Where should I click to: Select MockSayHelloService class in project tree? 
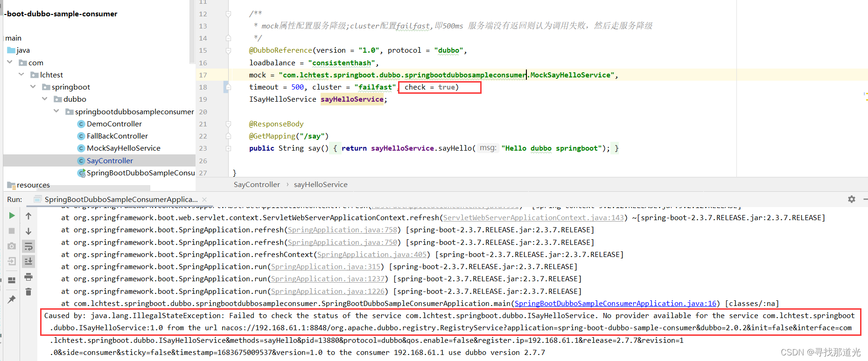click(124, 148)
